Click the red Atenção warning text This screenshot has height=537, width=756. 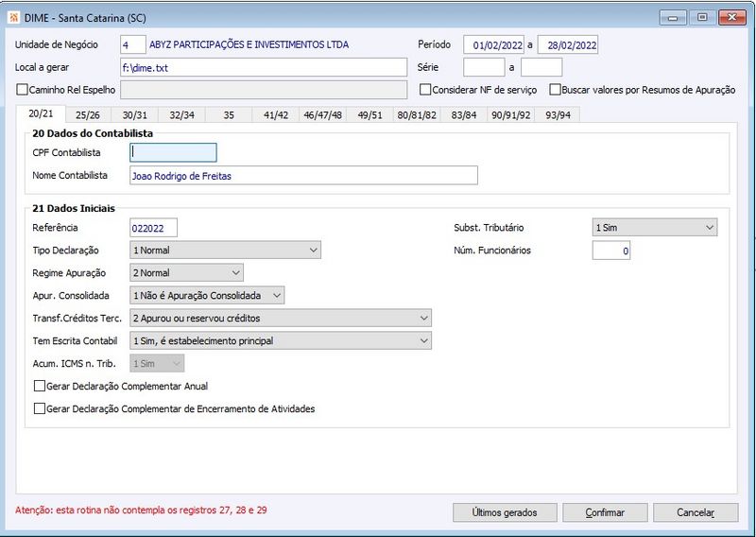coord(141,510)
